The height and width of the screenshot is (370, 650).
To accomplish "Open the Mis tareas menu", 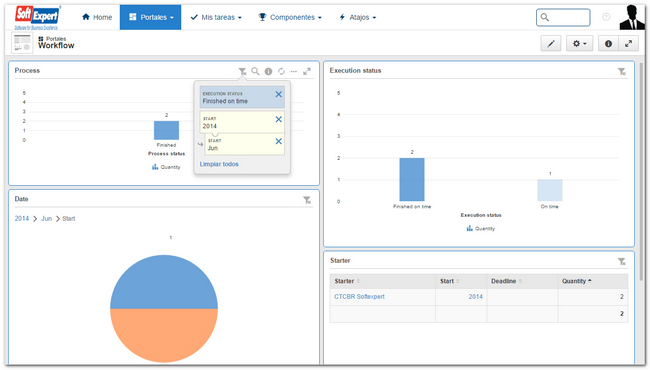I will coord(216,17).
